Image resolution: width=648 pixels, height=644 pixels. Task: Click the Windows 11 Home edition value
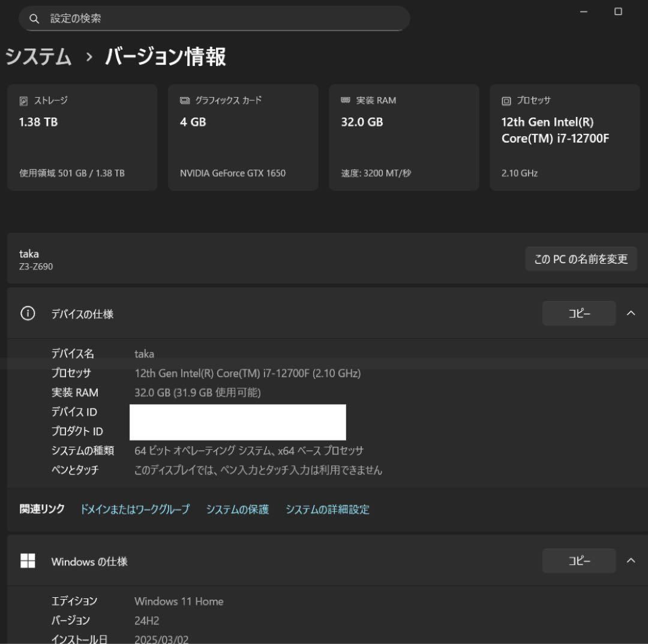click(178, 601)
